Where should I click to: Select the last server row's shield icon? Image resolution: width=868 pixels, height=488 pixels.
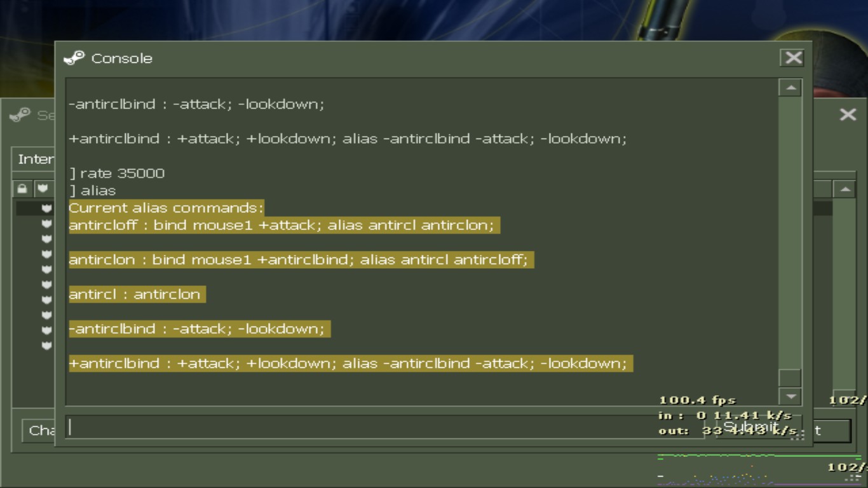tap(46, 346)
